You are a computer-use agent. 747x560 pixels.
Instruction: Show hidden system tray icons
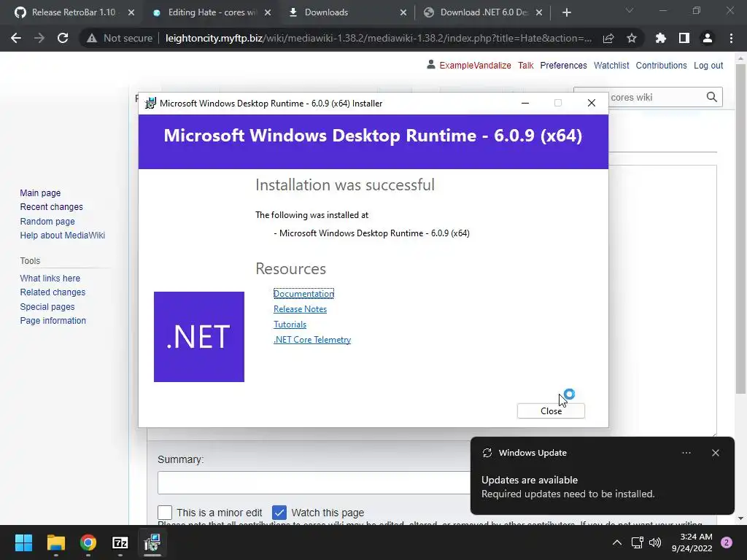pyautogui.click(x=616, y=542)
